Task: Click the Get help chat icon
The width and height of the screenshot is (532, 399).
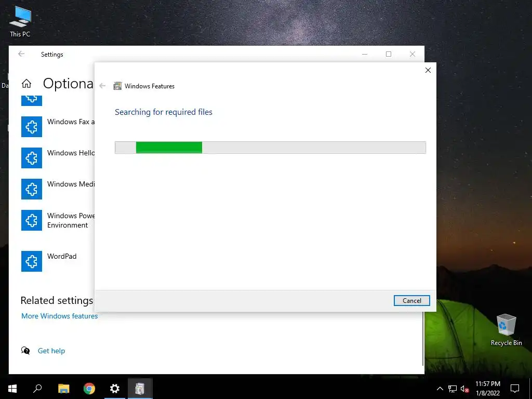Action: [x=25, y=351]
